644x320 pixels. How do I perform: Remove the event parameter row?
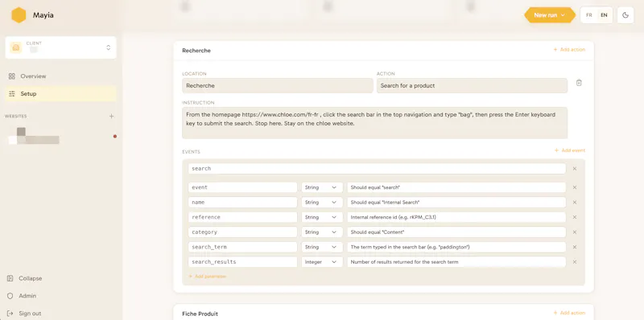[x=575, y=187]
